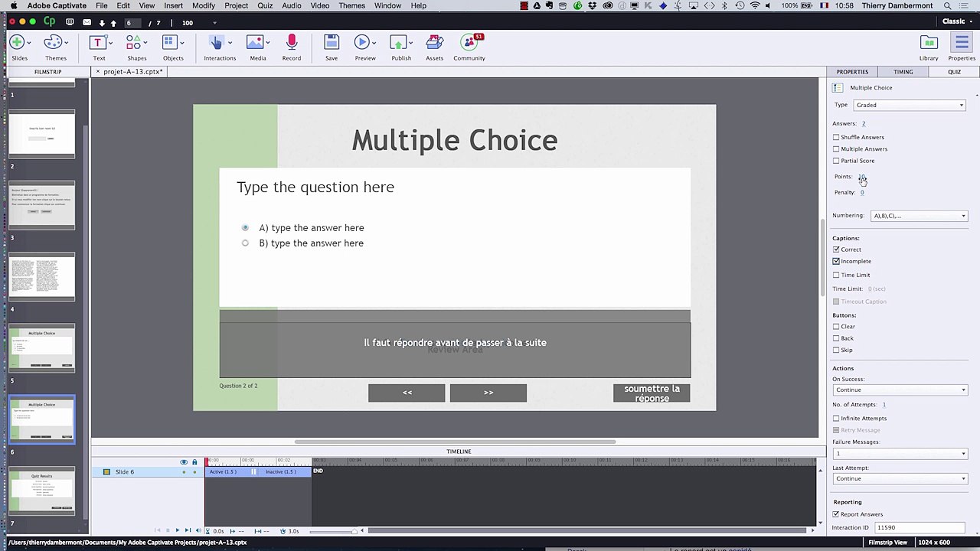Open the Community icon

click(469, 42)
